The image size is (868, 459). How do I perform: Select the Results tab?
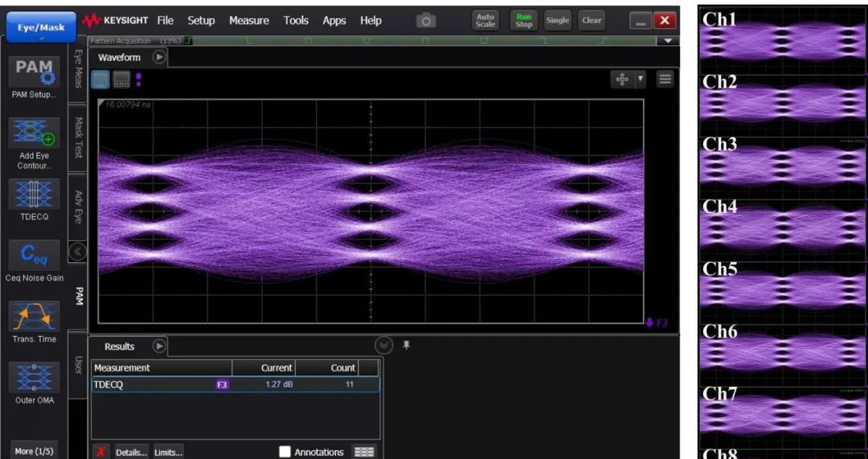coord(120,346)
